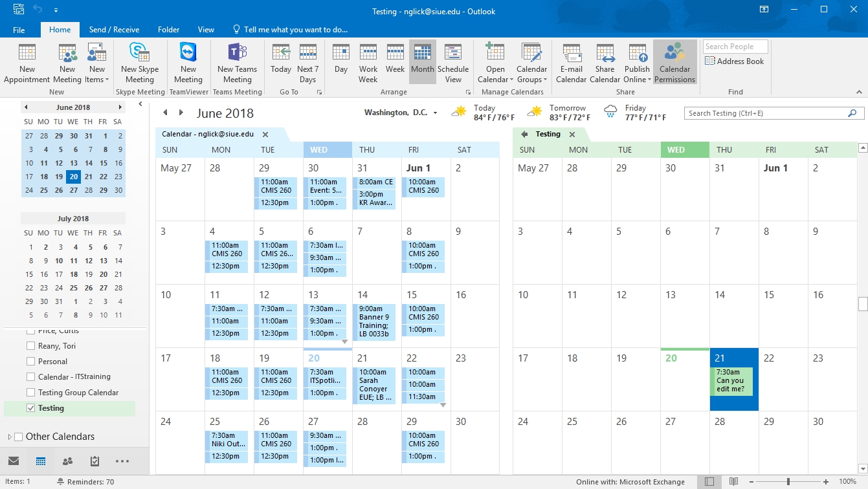Image resolution: width=868 pixels, height=489 pixels.
Task: Click the Search Testing input field
Action: coord(766,113)
